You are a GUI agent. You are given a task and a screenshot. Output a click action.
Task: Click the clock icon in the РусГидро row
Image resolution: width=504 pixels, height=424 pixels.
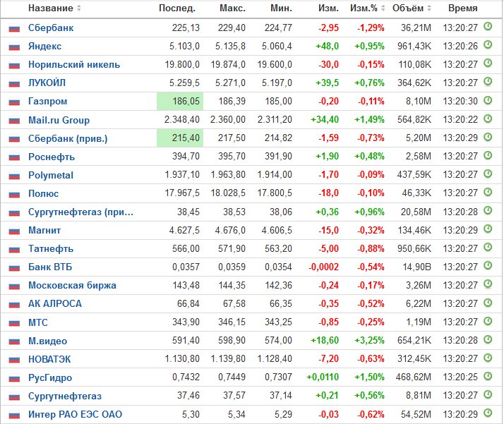pyautogui.click(x=488, y=376)
